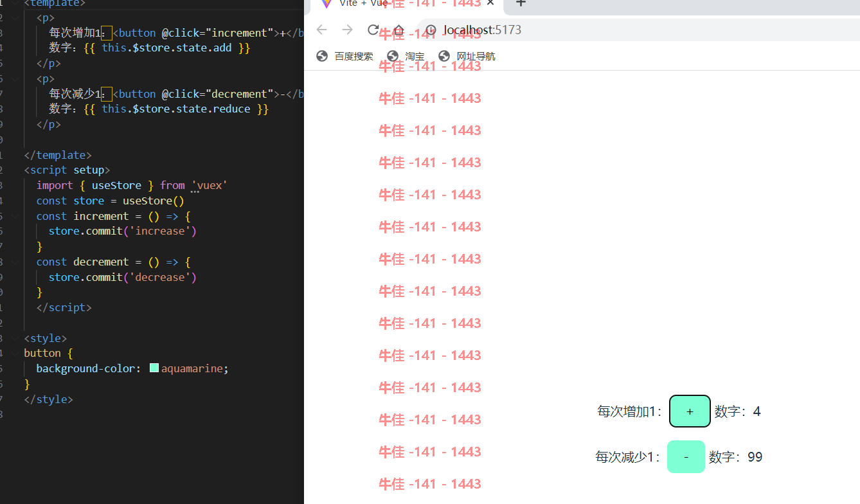The height and width of the screenshot is (504, 860).
Task: Fold the first <p> block
Action: tap(16, 17)
